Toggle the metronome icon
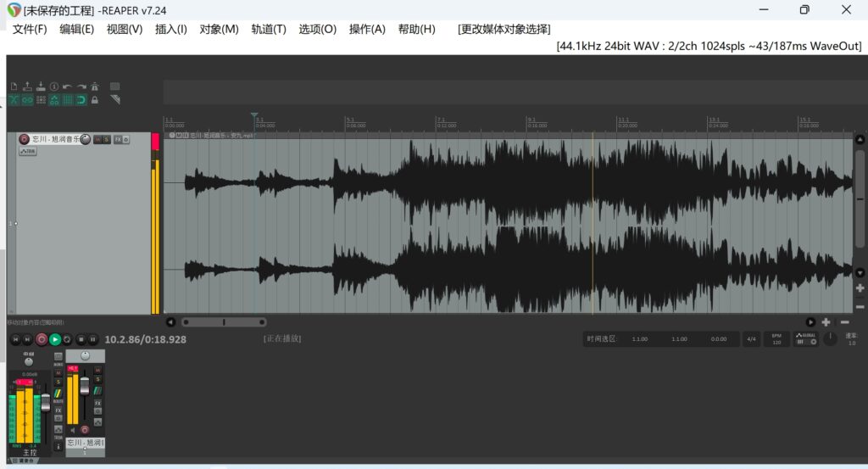This screenshot has height=469, width=868. tap(95, 87)
